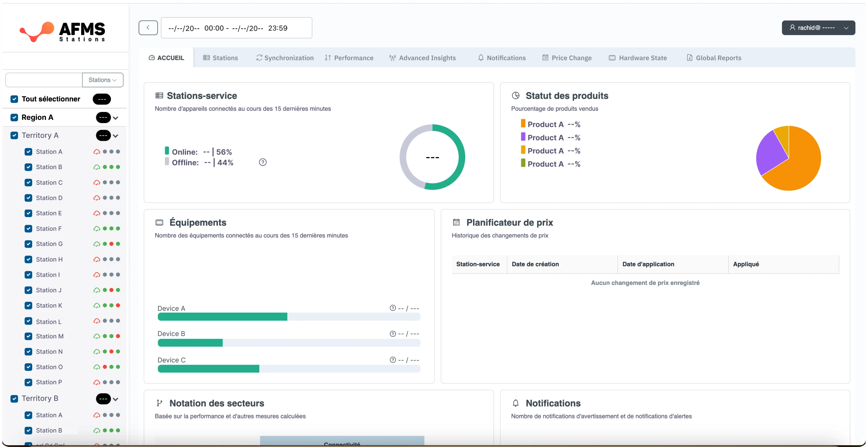Click the bell icon in the Notifications card header
The image size is (868, 447).
(x=515, y=403)
